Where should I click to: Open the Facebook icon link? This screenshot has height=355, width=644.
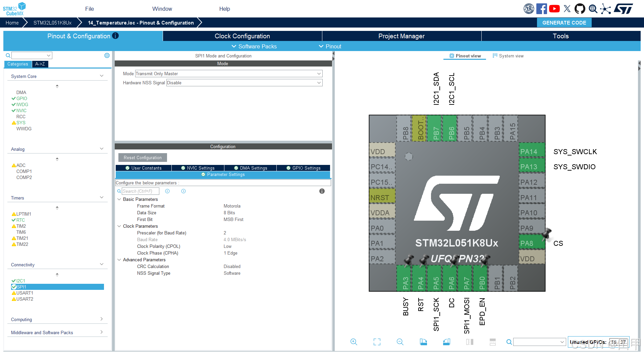coord(541,9)
